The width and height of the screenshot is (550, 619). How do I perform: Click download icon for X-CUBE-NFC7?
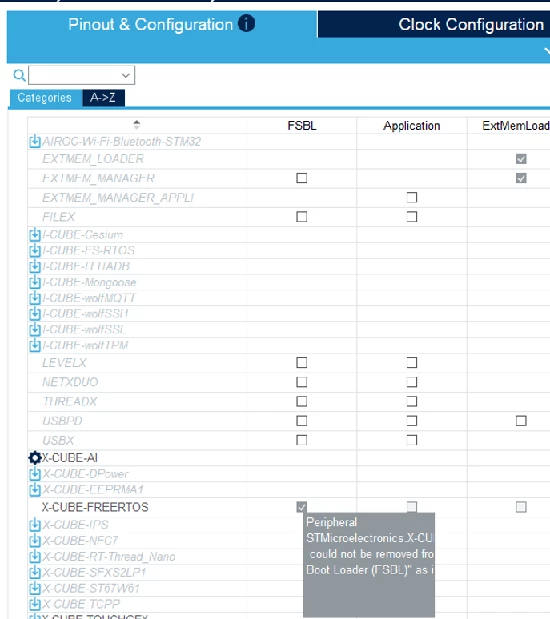tap(35, 540)
